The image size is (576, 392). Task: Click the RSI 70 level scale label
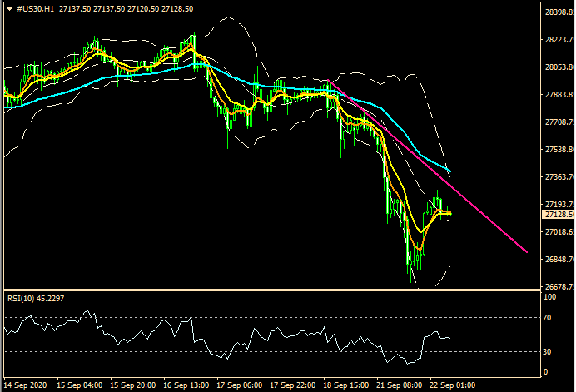point(549,318)
